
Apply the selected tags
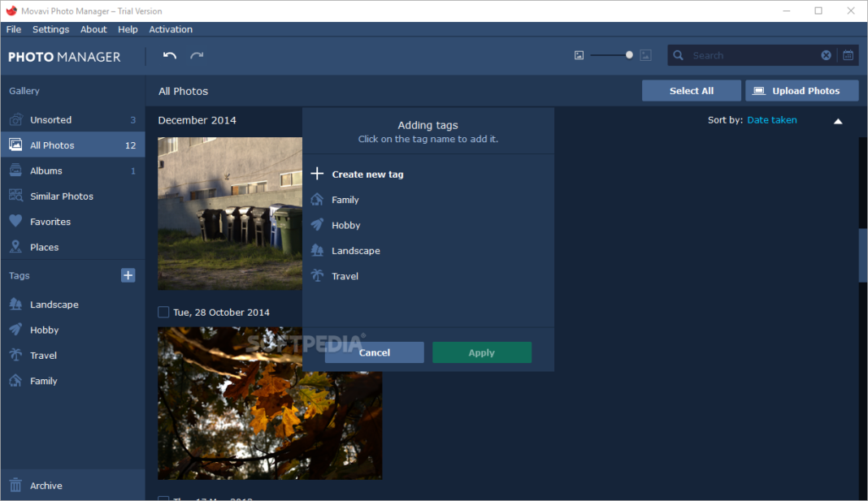481,352
